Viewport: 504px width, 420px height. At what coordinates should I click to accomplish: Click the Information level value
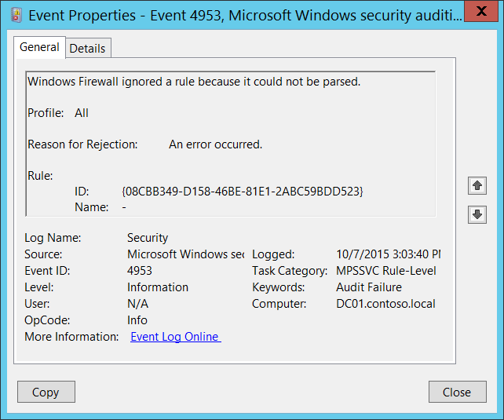[x=158, y=287]
